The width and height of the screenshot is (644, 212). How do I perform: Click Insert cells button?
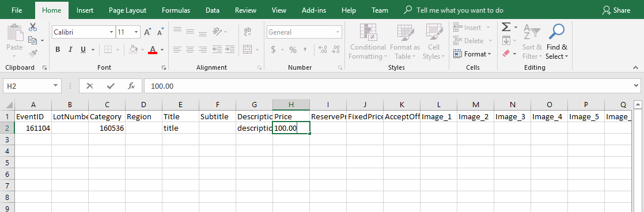pos(467,28)
